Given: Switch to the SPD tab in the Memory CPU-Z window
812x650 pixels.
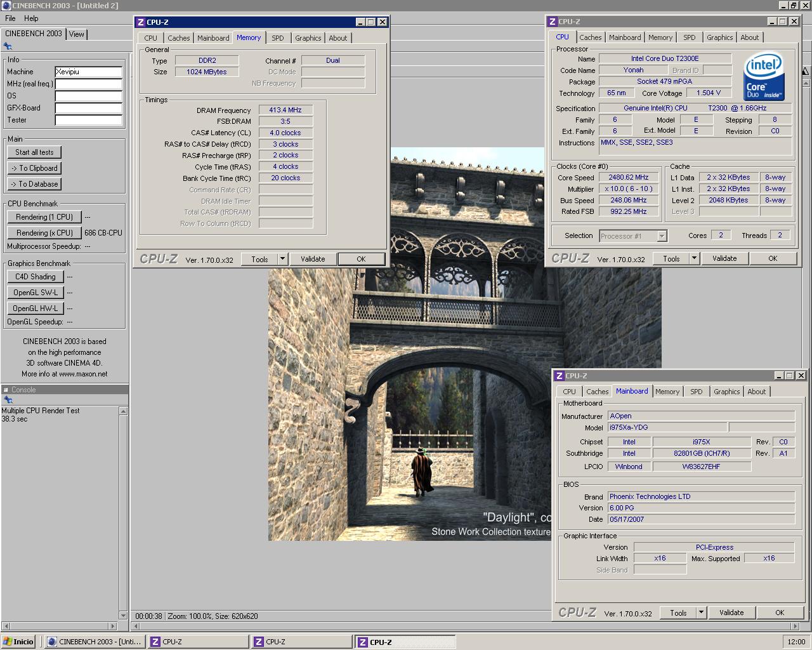Looking at the screenshot, I should pyautogui.click(x=278, y=38).
